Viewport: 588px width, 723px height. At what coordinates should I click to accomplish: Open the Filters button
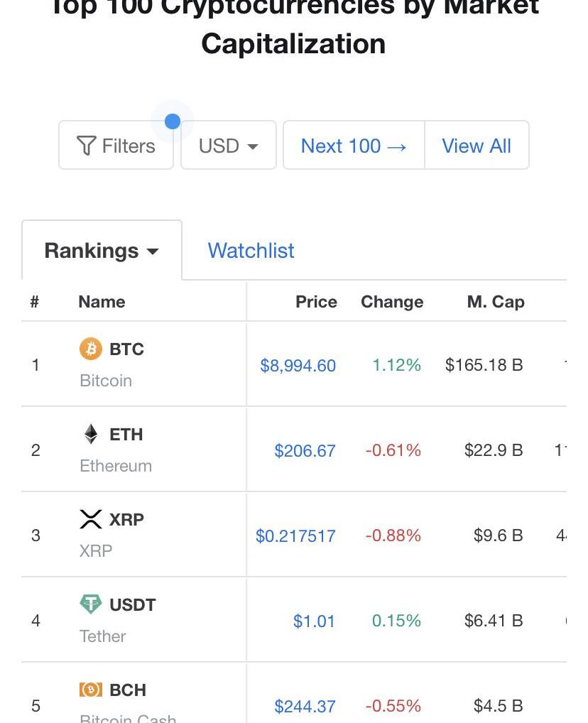pyautogui.click(x=116, y=146)
